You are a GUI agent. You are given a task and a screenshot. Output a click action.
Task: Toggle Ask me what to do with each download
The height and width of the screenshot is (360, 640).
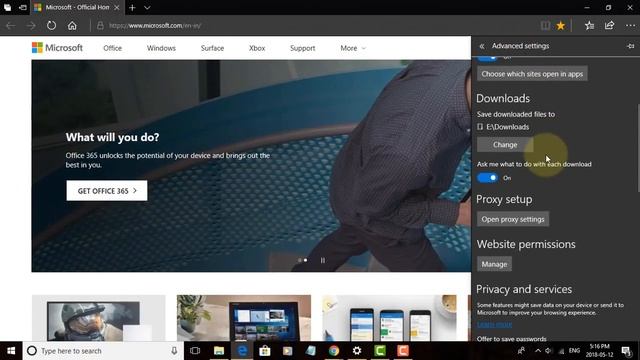point(487,178)
